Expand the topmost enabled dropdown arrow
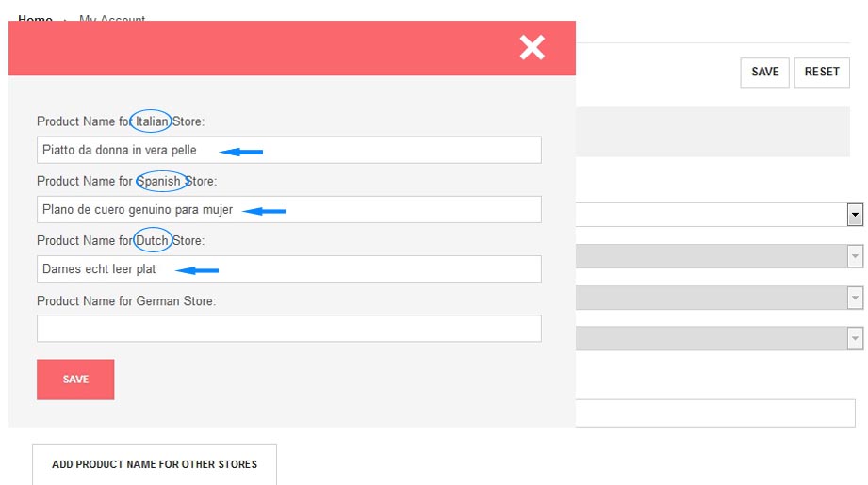This screenshot has height=485, width=868. pos(855,215)
